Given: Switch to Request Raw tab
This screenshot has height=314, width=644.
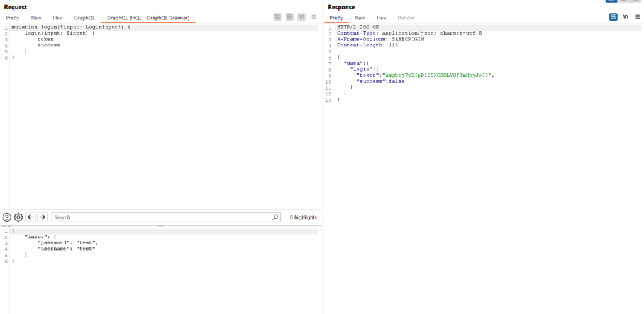Looking at the screenshot, I should (x=36, y=18).
